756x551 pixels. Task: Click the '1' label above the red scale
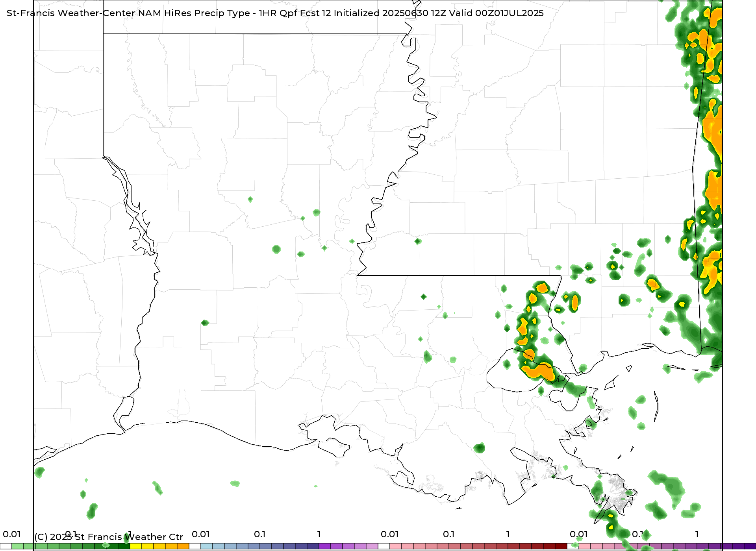[x=508, y=534]
